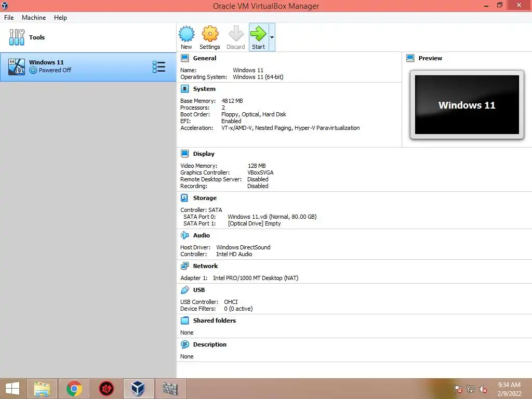Open the red circular taskbar app
Screen dimensions: 532x399
(106, 389)
